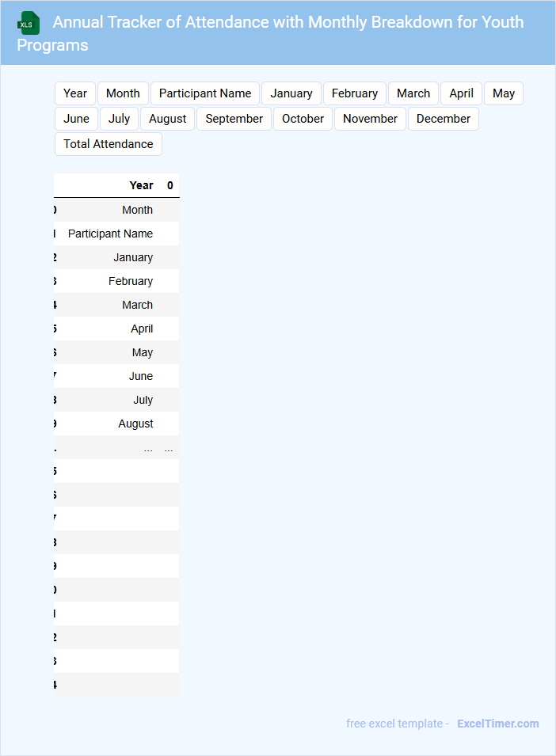Click the green XLS file icon

coord(29,23)
